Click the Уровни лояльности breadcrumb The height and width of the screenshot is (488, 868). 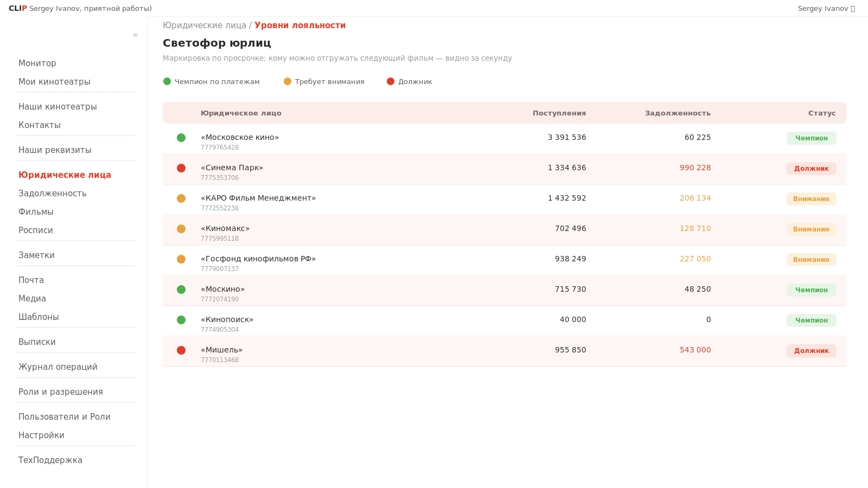point(300,25)
